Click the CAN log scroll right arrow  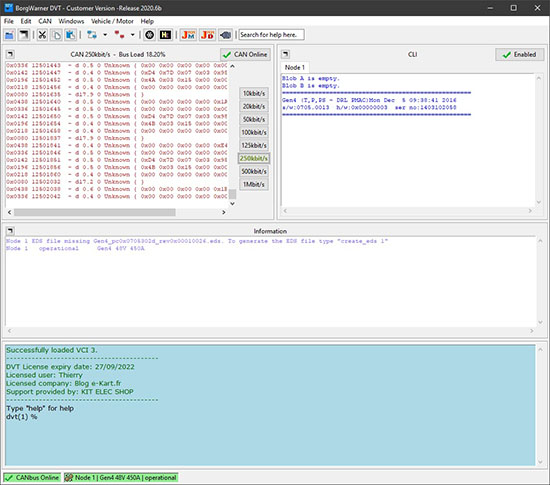coord(224,212)
